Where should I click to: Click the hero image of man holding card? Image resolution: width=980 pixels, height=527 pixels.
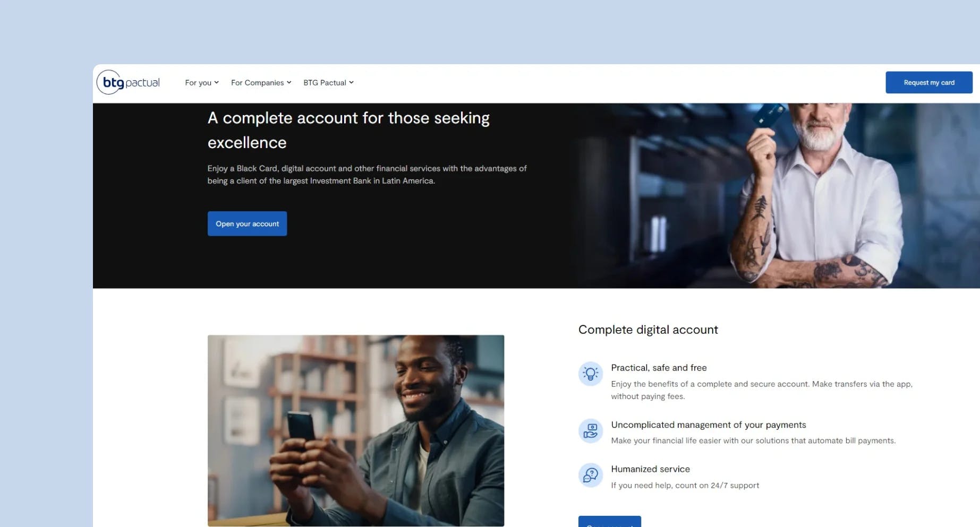tap(776, 196)
